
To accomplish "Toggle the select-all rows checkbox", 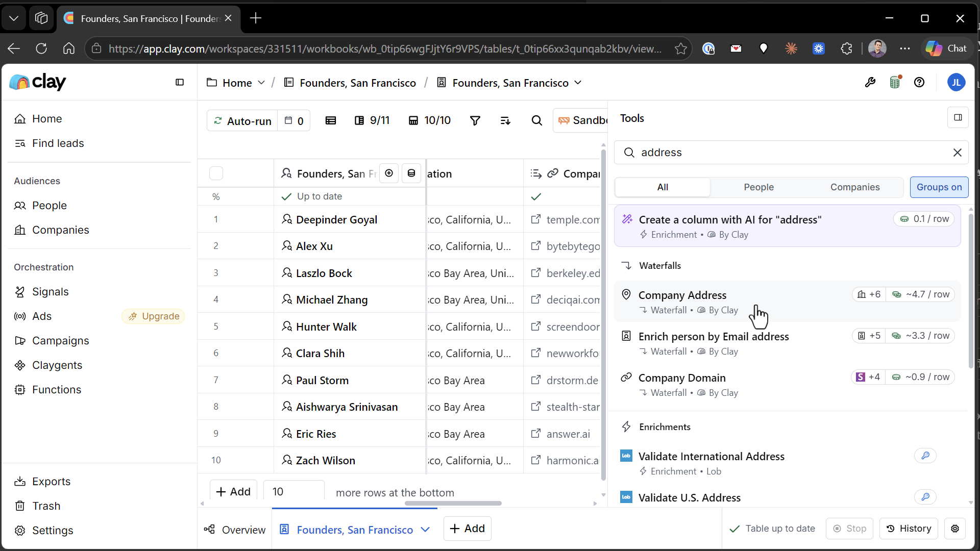I will [x=216, y=173].
